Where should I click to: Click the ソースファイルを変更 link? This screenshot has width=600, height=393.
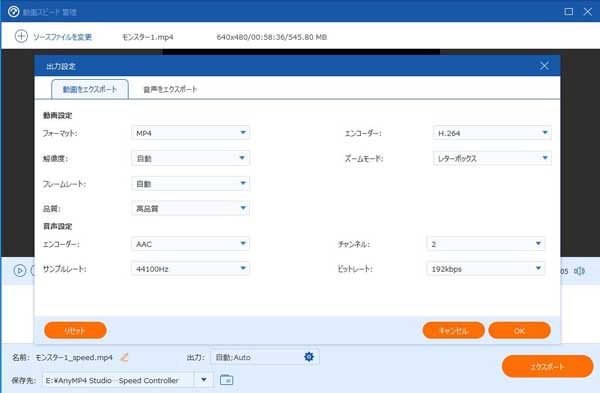(x=62, y=37)
